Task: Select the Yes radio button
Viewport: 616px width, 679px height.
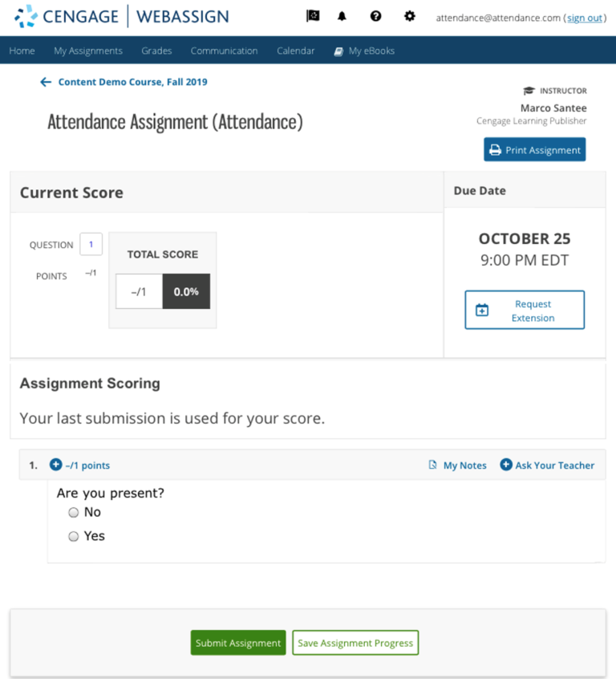Action: [73, 536]
